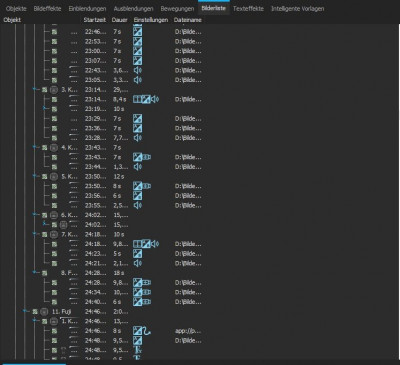Open the Ausblendungen tab
The height and width of the screenshot is (365, 400).
(x=133, y=9)
